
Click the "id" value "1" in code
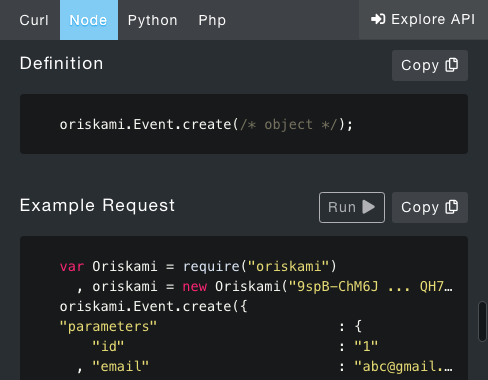pos(366,347)
